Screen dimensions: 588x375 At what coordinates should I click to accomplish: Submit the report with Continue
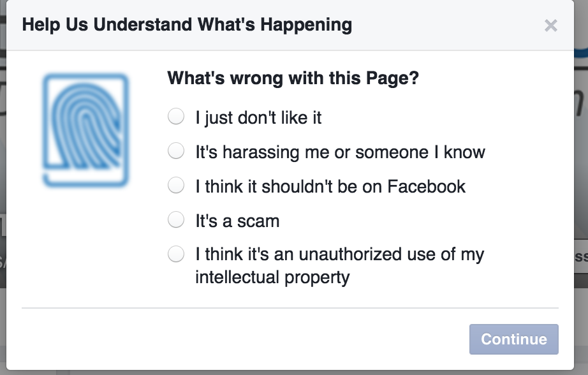(514, 339)
